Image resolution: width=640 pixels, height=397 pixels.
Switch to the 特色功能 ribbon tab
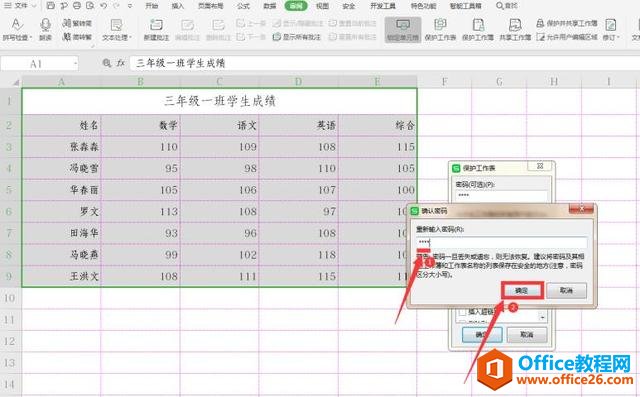pos(423,6)
